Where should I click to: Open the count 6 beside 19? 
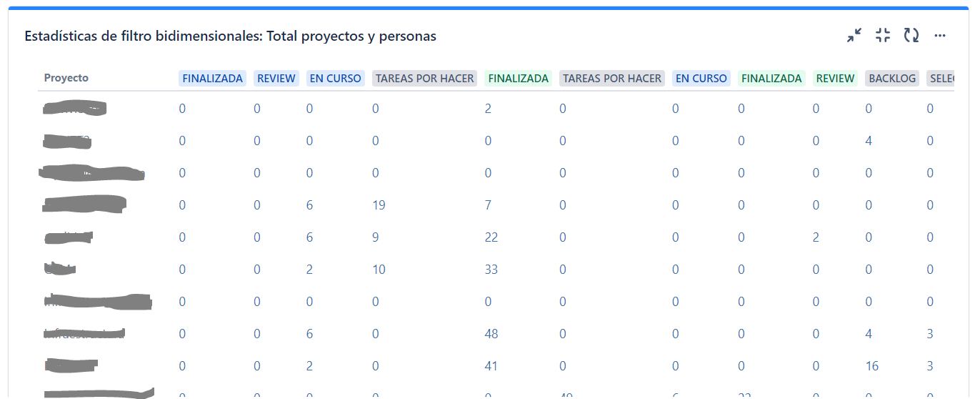(309, 205)
